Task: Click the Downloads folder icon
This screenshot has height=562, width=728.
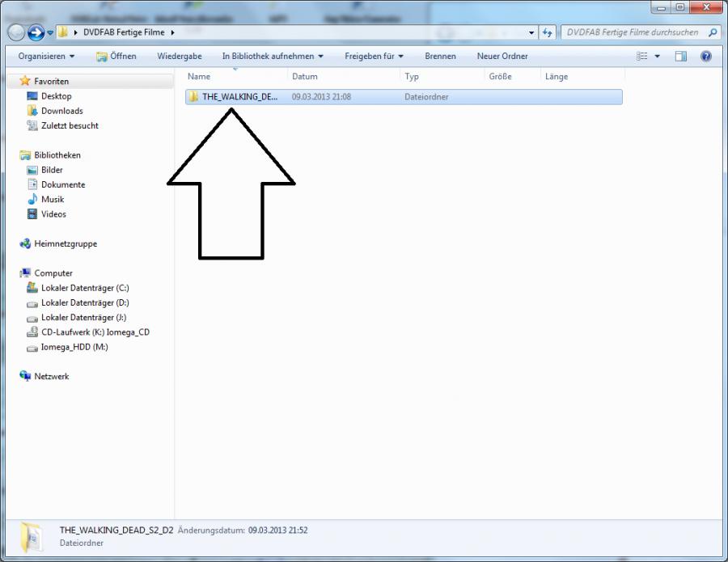Action: click(32, 111)
